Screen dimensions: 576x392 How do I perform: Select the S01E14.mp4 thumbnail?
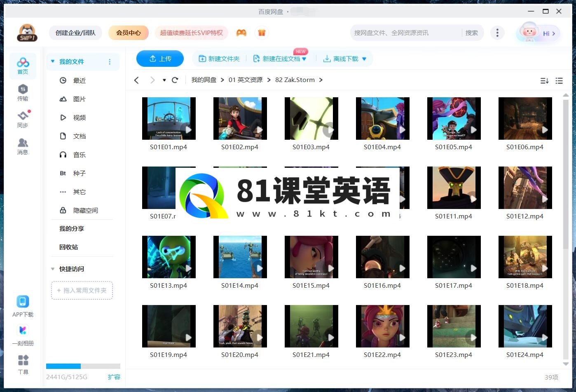(x=240, y=257)
